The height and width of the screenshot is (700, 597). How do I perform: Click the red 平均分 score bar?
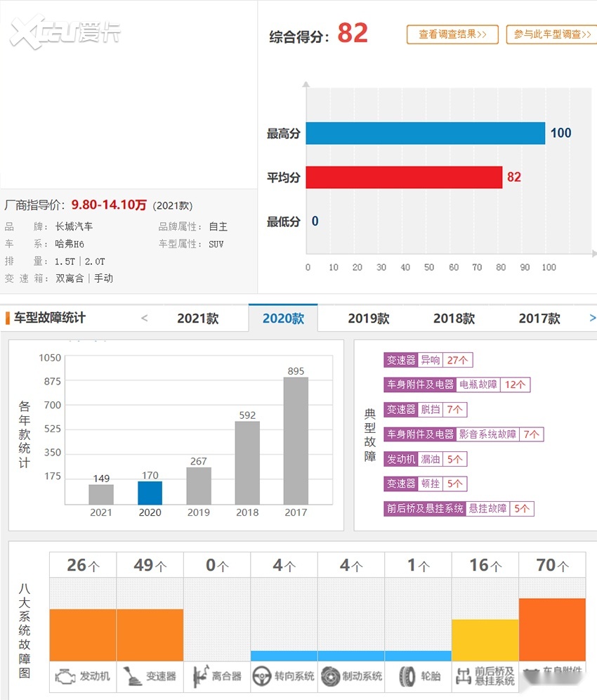(404, 177)
